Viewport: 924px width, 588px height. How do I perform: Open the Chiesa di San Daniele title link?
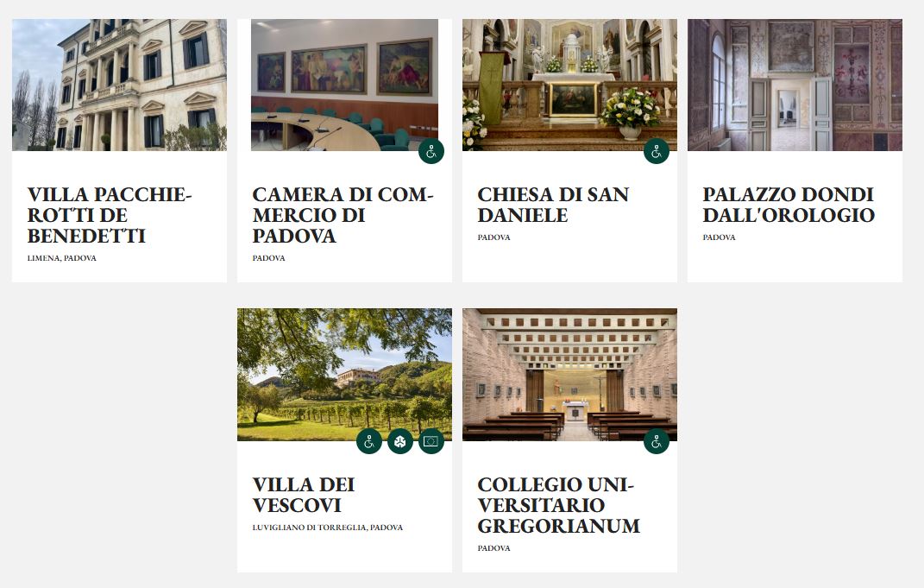[553, 205]
